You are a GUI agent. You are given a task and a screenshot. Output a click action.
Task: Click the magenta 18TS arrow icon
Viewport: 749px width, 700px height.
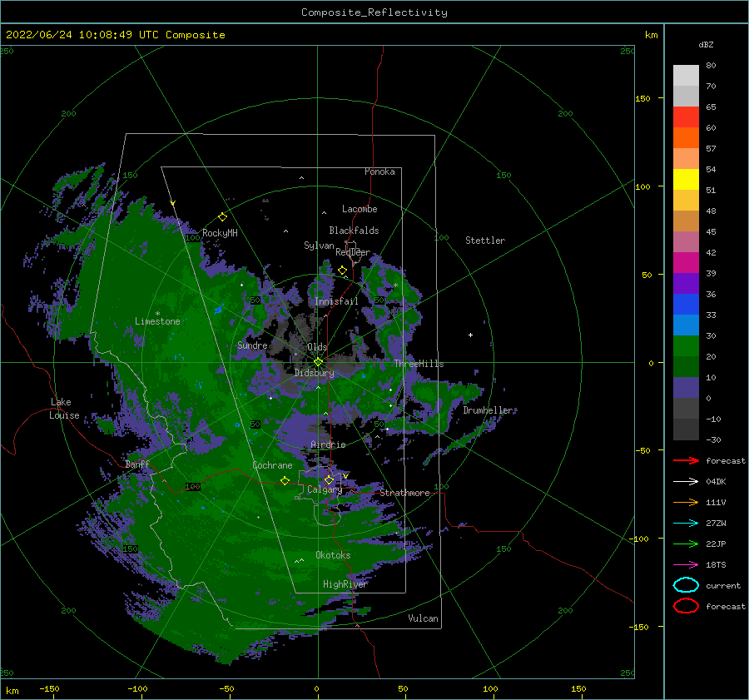pos(686,565)
